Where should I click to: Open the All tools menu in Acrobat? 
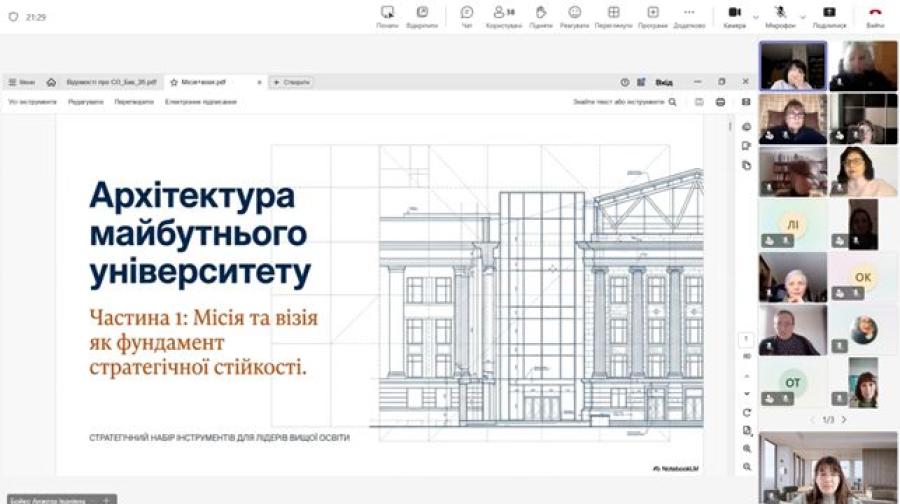tap(32, 102)
